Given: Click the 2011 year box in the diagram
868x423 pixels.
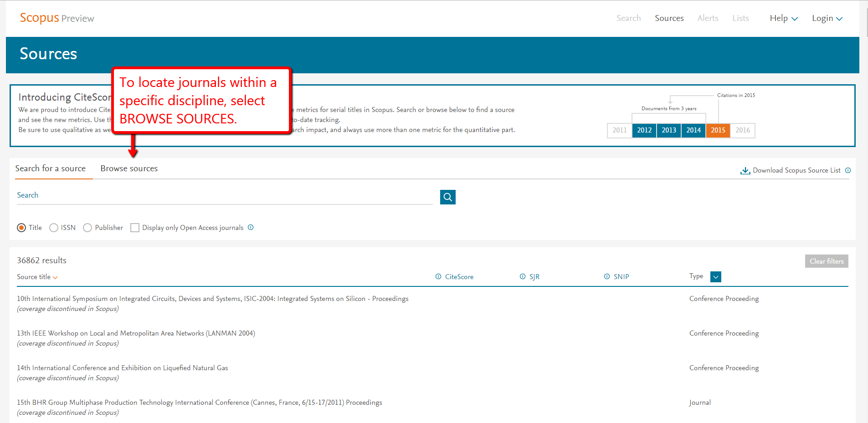Looking at the screenshot, I should (x=620, y=130).
